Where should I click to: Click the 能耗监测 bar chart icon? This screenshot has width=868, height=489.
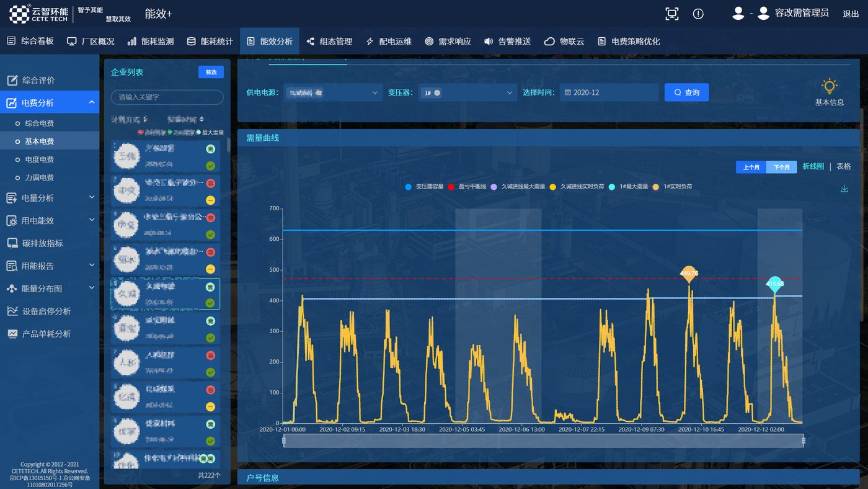131,42
